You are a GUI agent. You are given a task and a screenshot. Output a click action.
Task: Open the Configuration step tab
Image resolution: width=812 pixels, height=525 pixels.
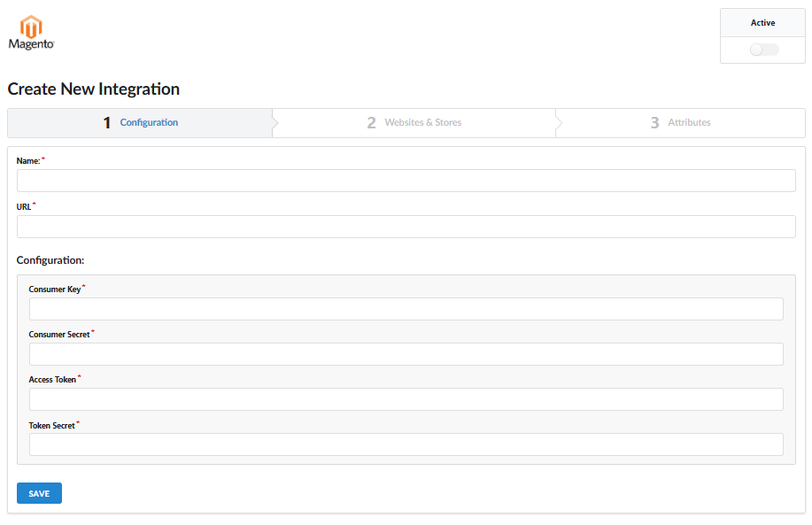141,123
